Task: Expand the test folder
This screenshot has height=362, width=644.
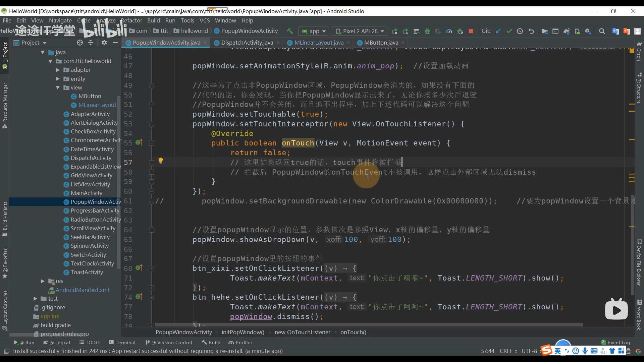Action: point(35,299)
